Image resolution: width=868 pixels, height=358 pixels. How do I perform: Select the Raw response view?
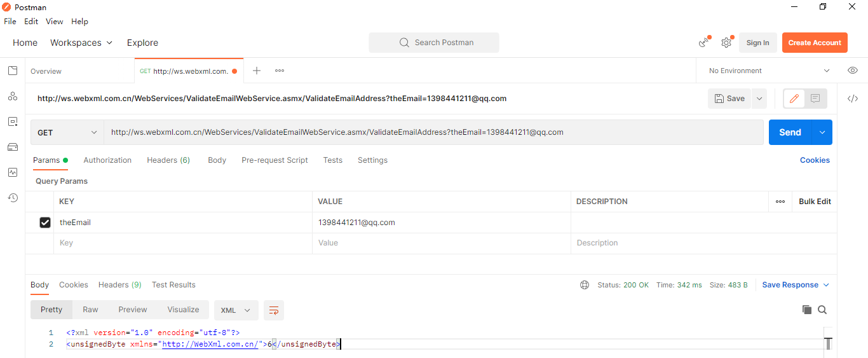[x=90, y=310]
